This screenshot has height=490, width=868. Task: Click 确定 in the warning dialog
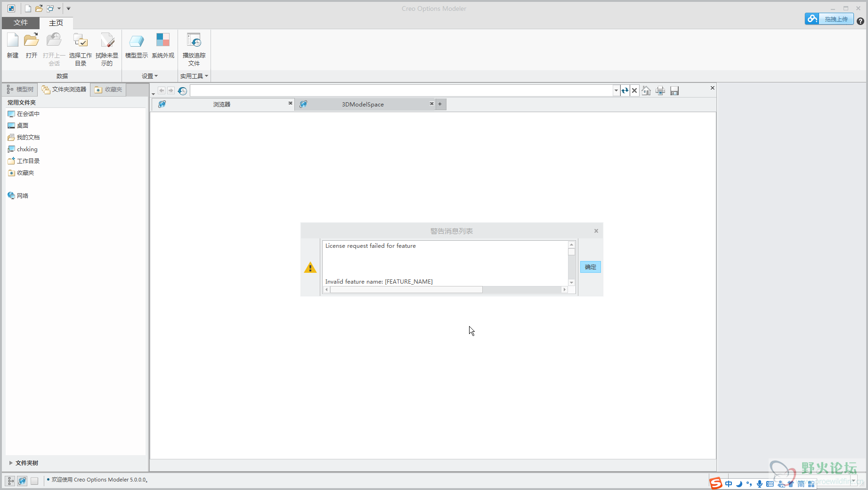coord(591,267)
